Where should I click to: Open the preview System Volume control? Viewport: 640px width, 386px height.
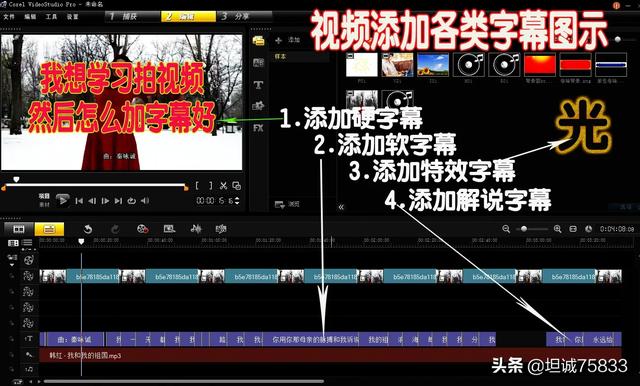[x=144, y=201]
